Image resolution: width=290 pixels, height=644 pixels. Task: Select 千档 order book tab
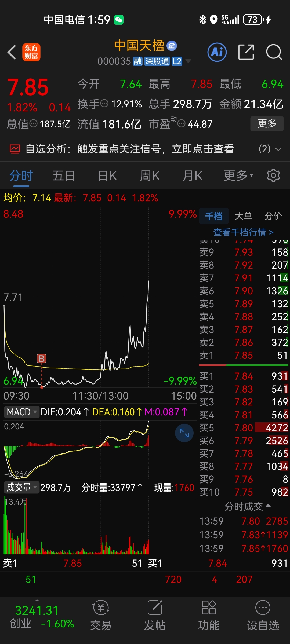click(214, 216)
